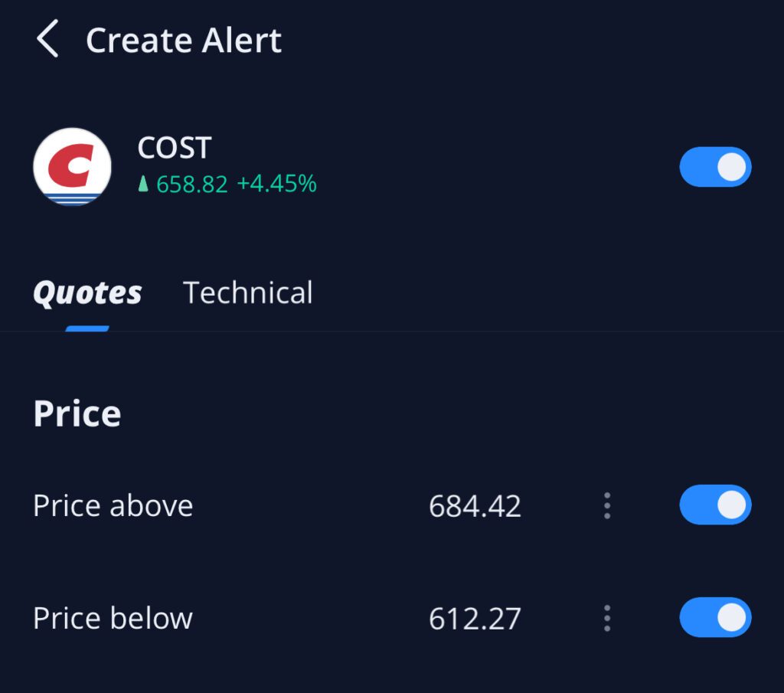
Task: Click the COST ticker symbol
Action: pyautogui.click(x=174, y=148)
